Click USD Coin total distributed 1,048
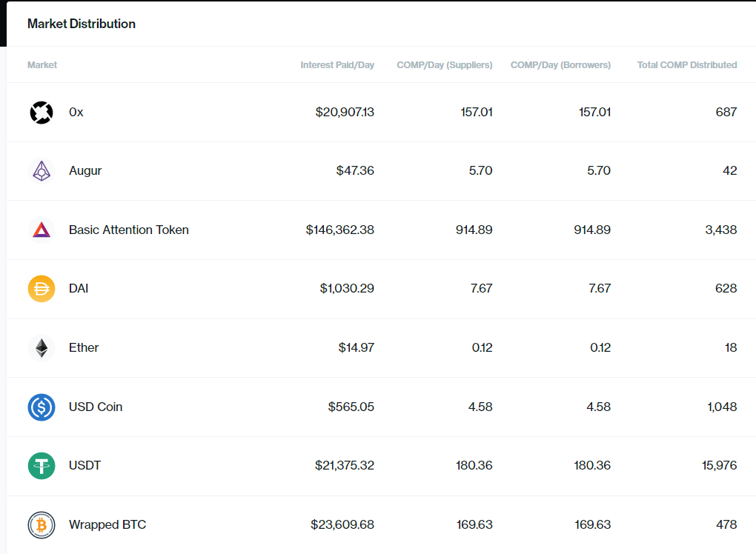 pos(722,407)
